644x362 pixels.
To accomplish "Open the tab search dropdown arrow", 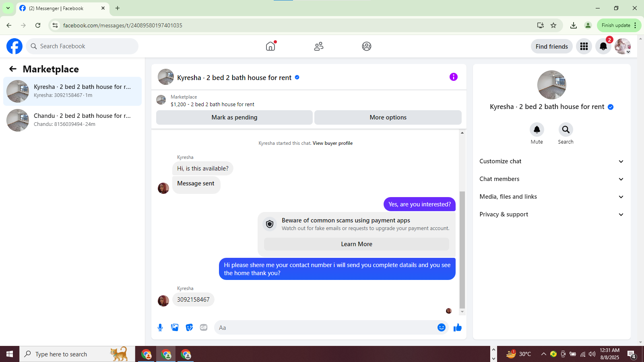I will point(8,8).
